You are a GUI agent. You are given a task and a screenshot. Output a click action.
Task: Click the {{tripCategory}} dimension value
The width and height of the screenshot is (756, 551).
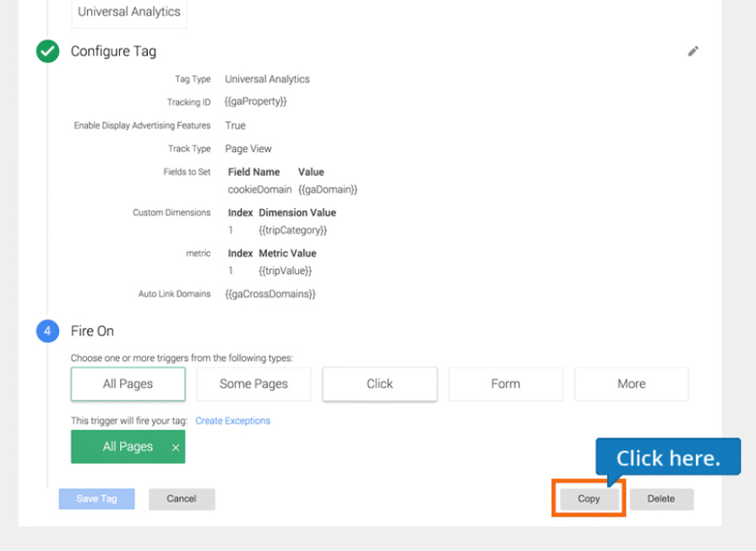292,230
